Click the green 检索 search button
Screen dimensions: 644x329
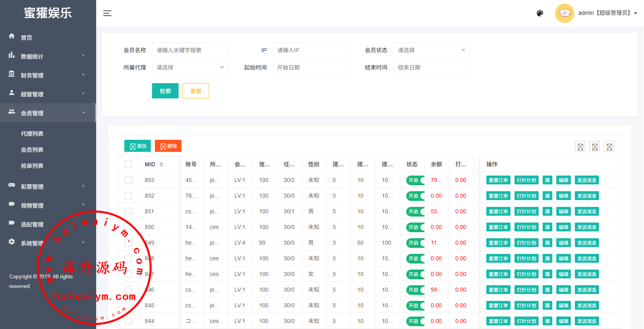(x=165, y=91)
